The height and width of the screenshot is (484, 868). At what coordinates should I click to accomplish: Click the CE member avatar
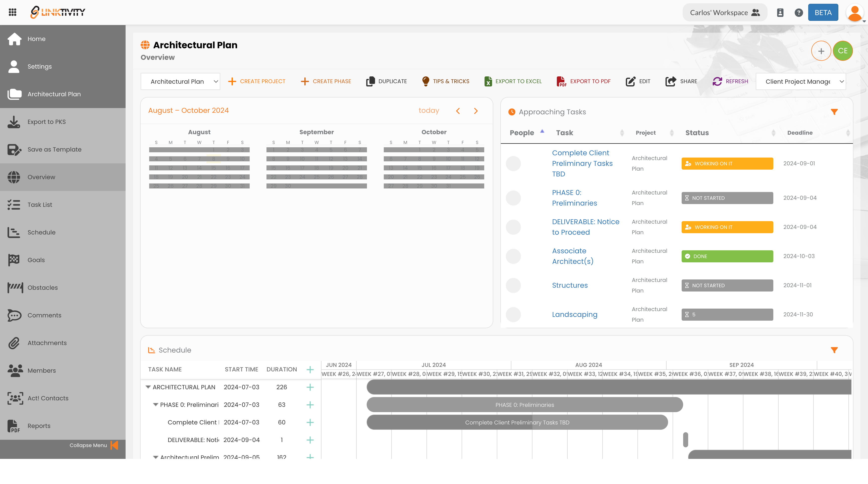point(842,51)
